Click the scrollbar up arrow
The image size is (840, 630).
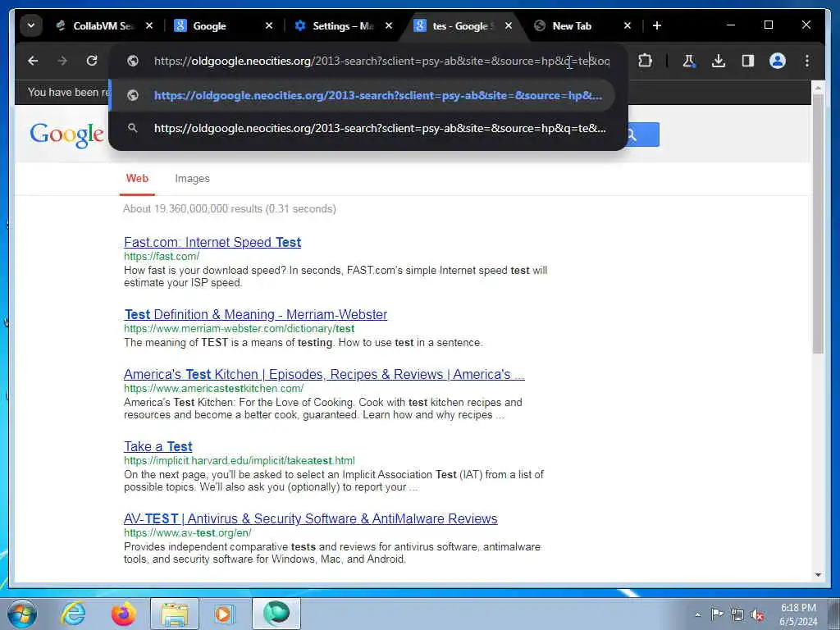point(818,87)
